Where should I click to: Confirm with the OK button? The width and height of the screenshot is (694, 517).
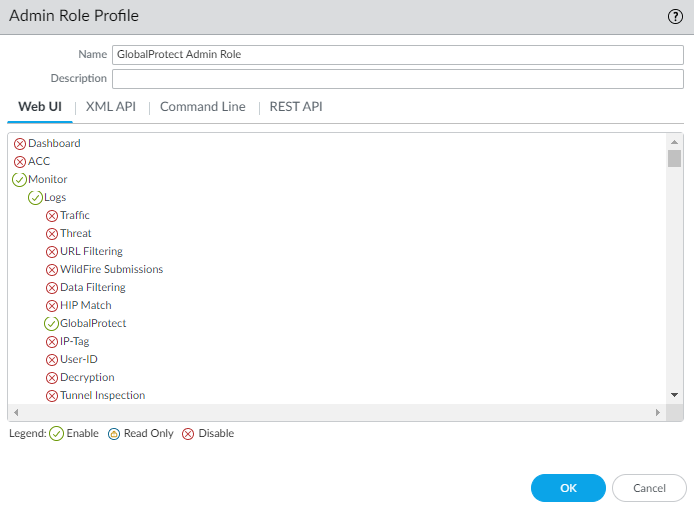click(x=568, y=488)
